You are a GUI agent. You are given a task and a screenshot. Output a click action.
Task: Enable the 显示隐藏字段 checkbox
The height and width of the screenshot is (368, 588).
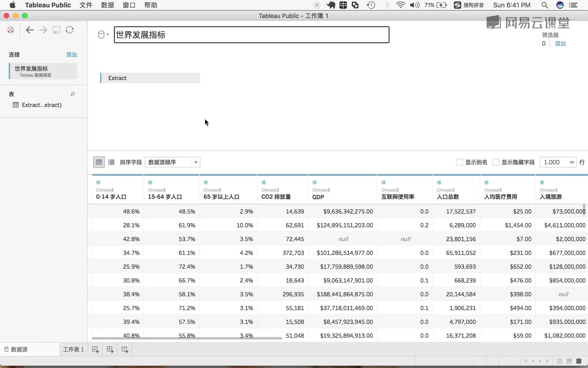pyautogui.click(x=496, y=162)
